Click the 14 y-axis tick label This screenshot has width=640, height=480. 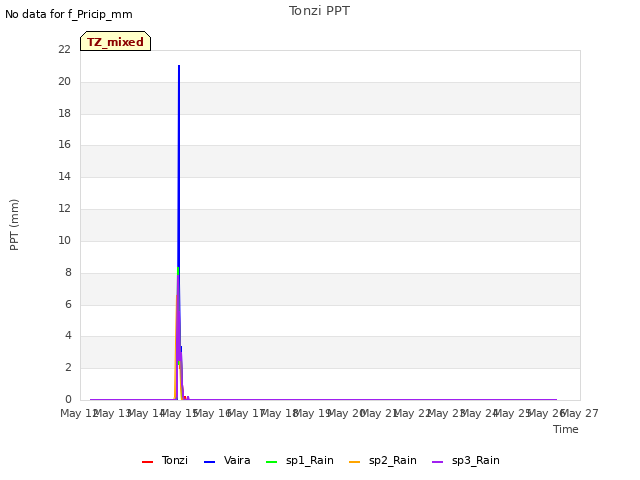[x=64, y=177]
